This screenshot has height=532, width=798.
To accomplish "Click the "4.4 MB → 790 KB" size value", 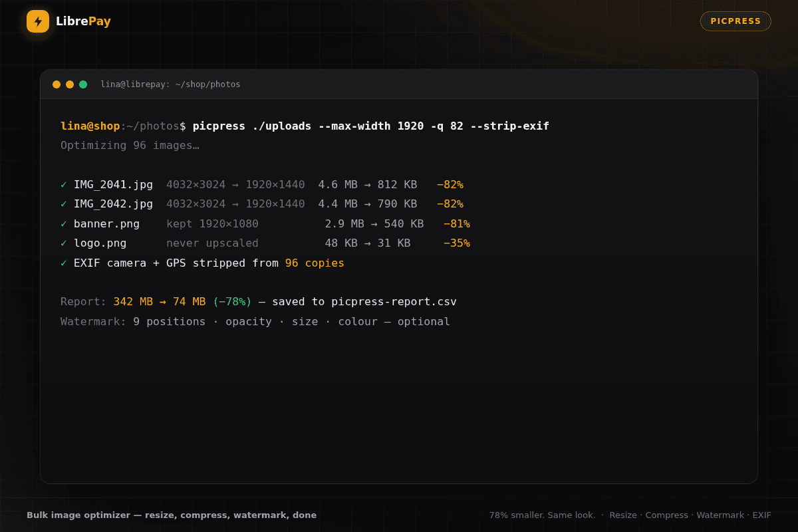I will click(368, 204).
